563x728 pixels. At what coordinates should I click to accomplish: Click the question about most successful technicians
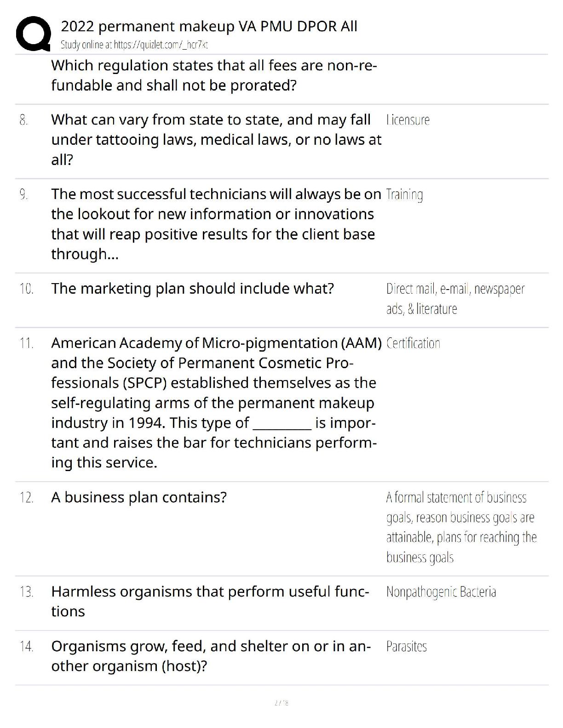pyautogui.click(x=216, y=224)
